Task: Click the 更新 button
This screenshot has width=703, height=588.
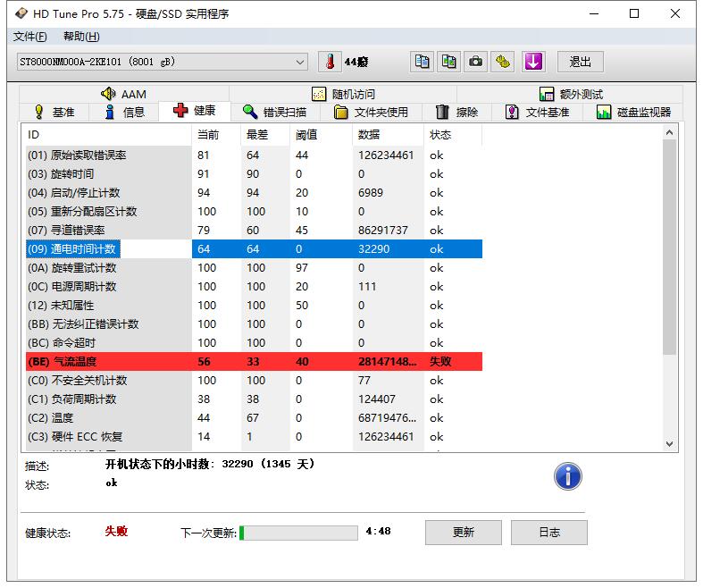Action: pos(463,533)
